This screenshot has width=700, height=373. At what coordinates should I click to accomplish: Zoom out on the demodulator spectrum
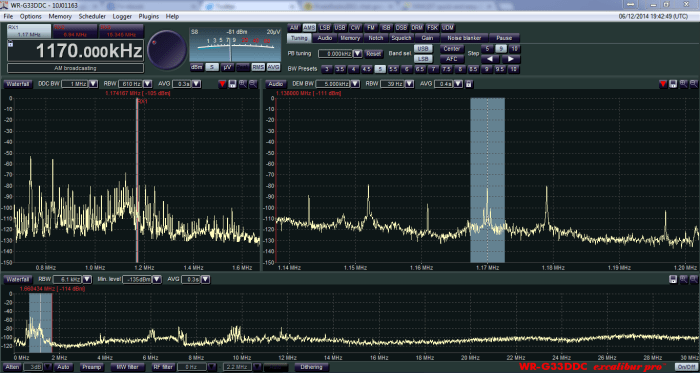pos(693,84)
